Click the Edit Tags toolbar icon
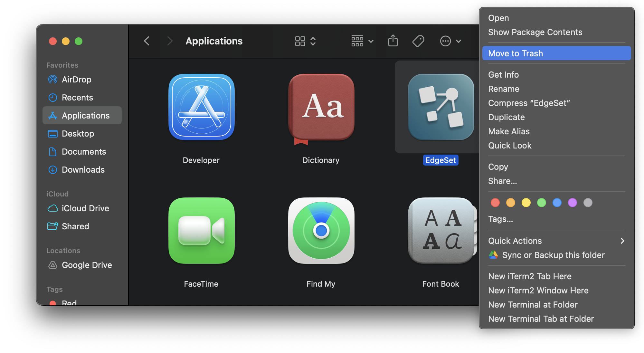 pos(418,41)
